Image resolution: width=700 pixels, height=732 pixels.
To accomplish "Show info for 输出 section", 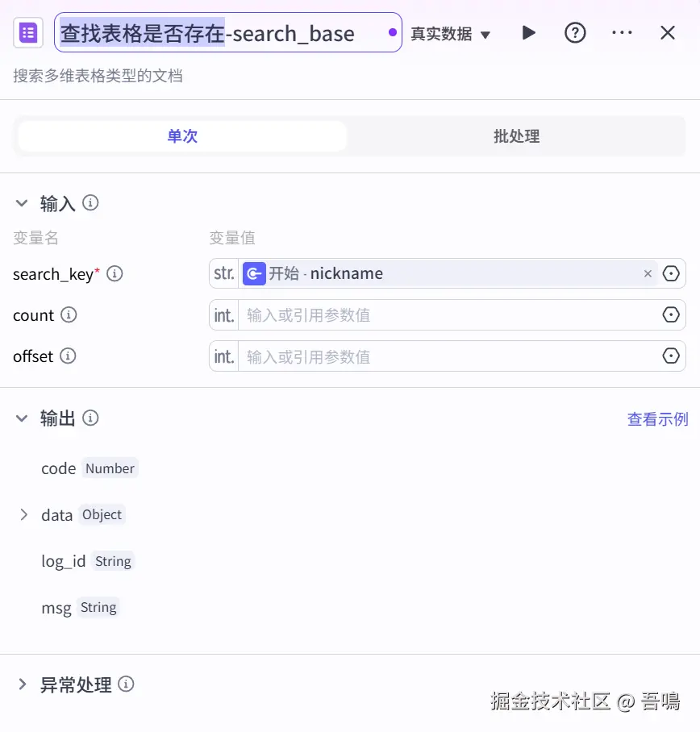I will (90, 418).
